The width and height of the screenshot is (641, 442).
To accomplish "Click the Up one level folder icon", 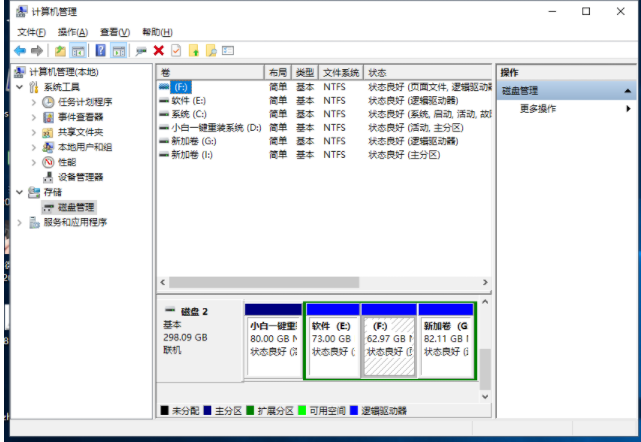I will pyautogui.click(x=60, y=51).
